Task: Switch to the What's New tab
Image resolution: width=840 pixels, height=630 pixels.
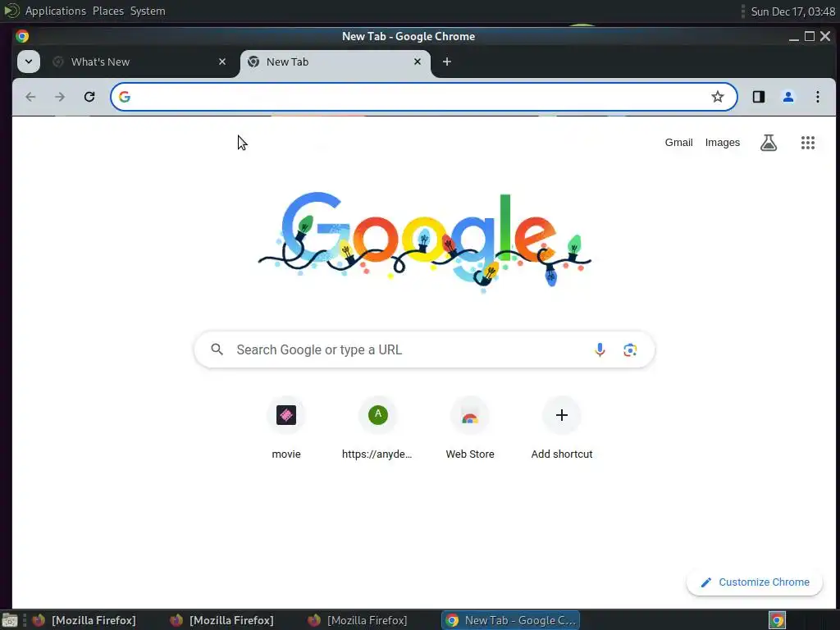Action: pos(140,62)
